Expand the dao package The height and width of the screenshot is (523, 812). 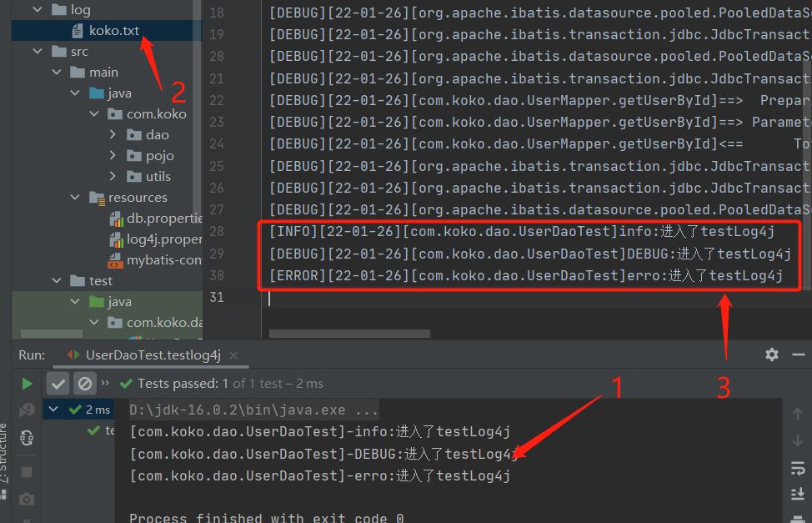click(113, 135)
